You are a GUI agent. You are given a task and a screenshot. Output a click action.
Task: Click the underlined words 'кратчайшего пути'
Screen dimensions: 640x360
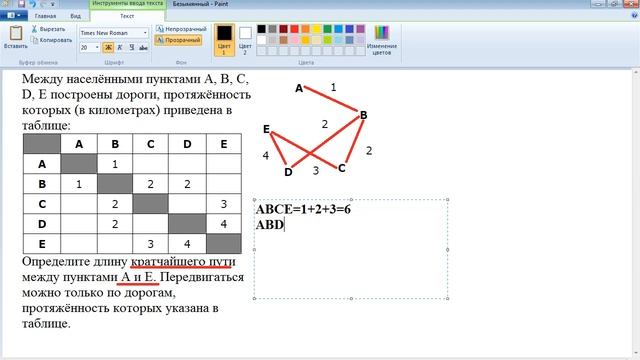point(183,262)
